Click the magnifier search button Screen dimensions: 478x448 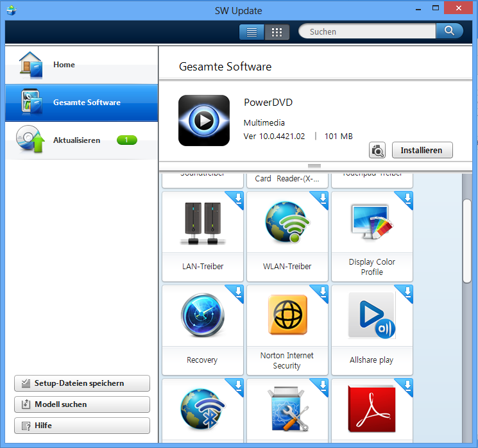pyautogui.click(x=449, y=31)
